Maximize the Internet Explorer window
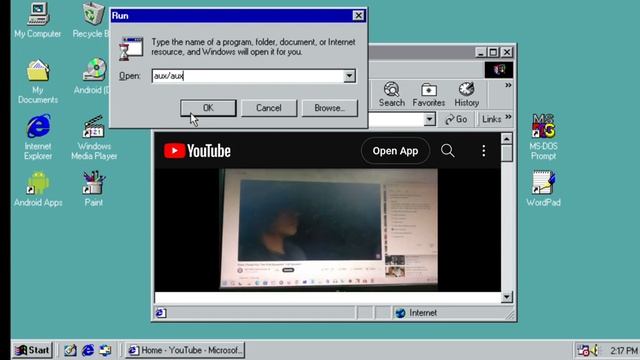640x360 pixels. click(493, 52)
